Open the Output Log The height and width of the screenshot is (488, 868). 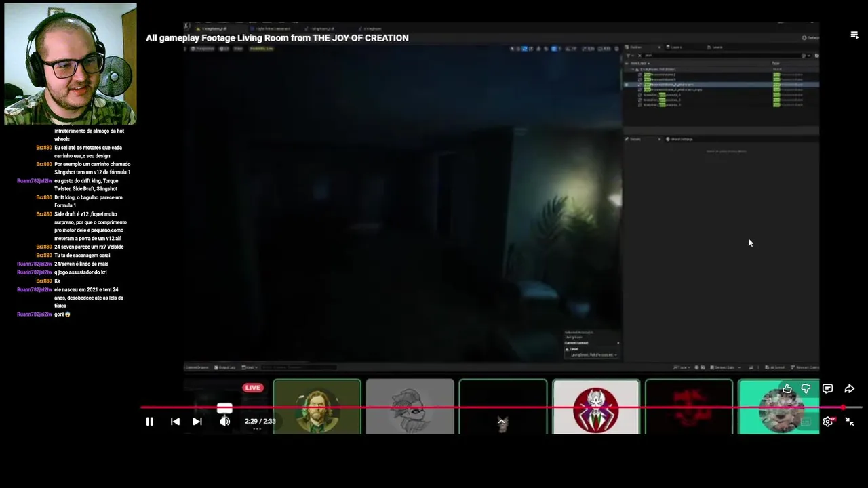point(225,367)
